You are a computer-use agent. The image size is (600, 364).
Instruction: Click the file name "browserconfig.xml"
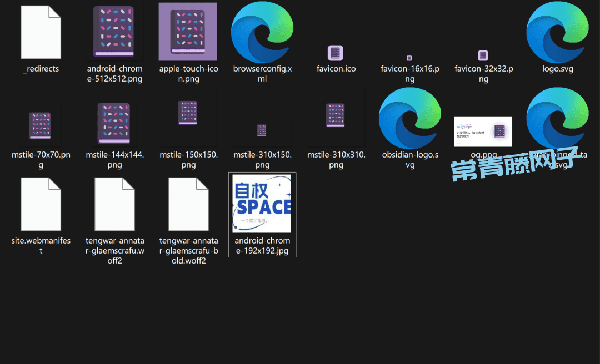262,74
